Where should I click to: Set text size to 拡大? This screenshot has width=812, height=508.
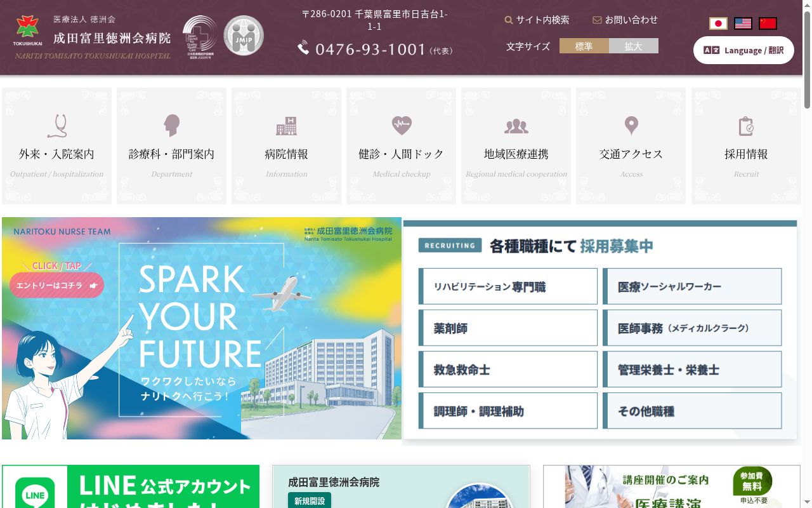[x=634, y=46]
